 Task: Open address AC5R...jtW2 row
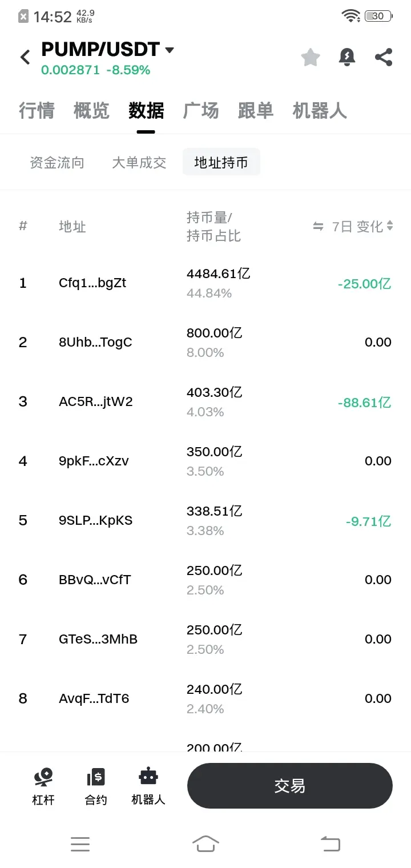click(x=205, y=402)
